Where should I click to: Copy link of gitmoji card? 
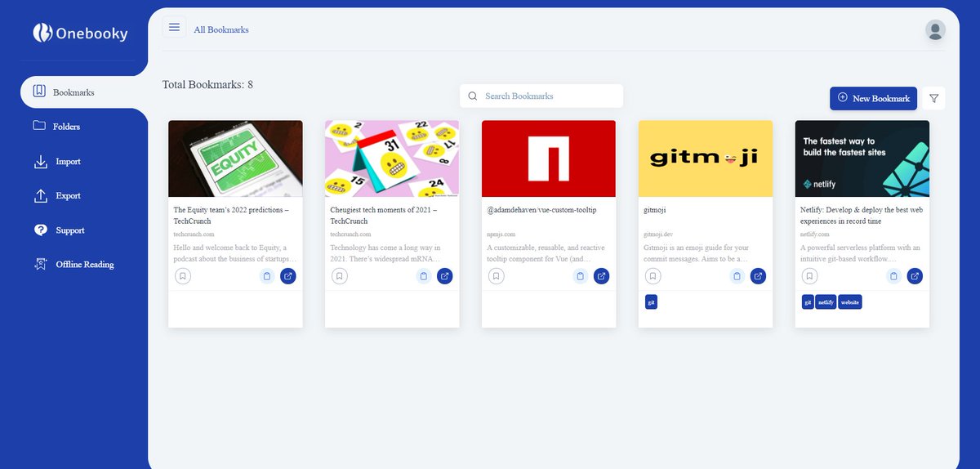(737, 276)
